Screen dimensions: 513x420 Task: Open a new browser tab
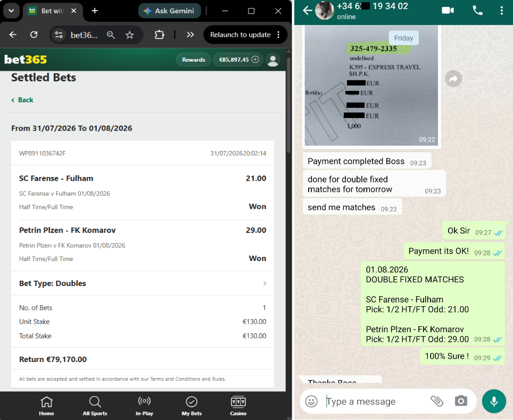point(95,11)
